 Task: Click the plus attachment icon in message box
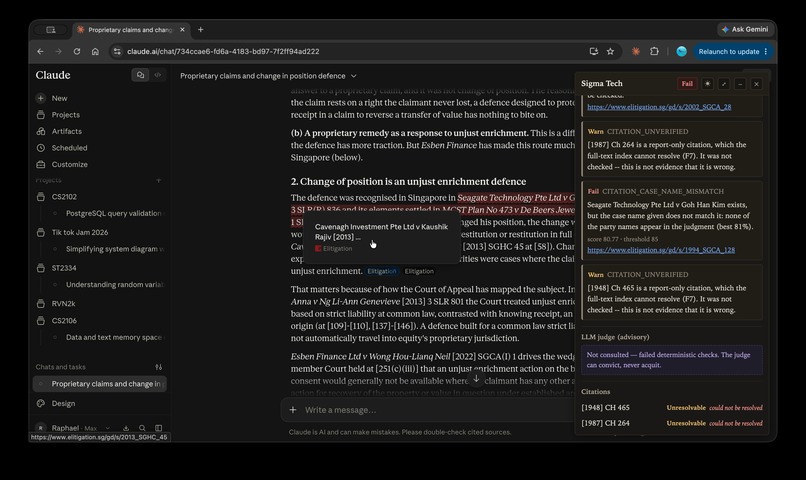pos(293,410)
